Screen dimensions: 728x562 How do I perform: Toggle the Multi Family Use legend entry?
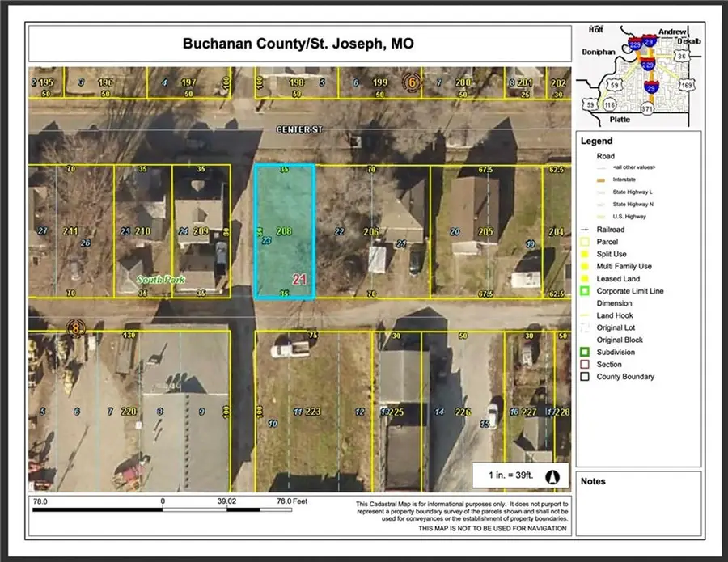(x=584, y=265)
